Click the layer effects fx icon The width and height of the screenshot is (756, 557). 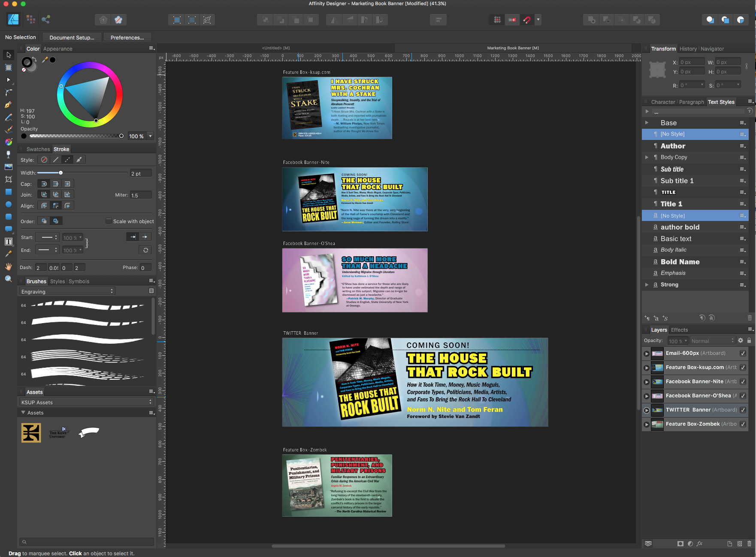click(699, 543)
